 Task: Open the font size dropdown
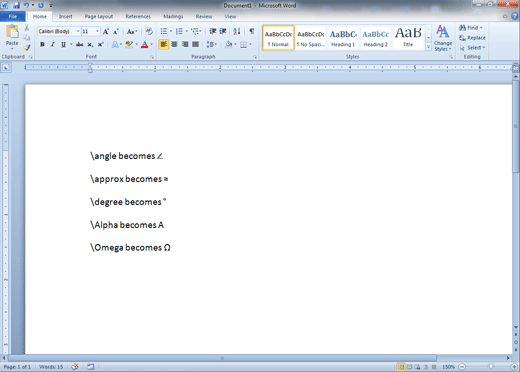click(97, 31)
